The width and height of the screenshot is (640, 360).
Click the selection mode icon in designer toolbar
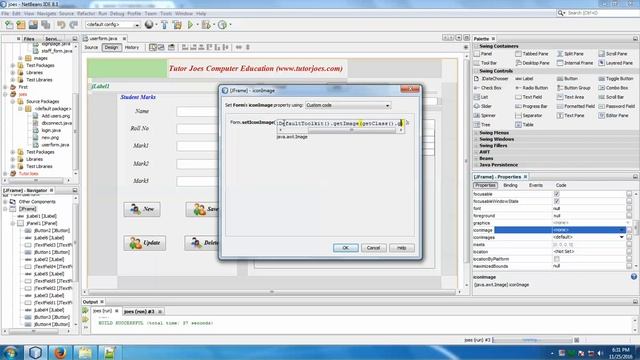coord(152,47)
